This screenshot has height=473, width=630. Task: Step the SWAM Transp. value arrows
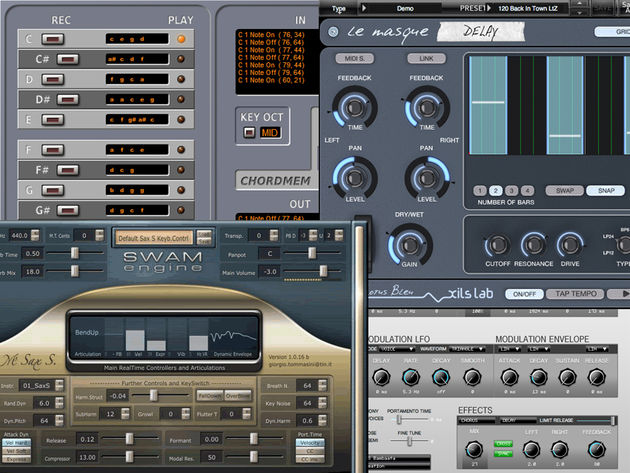[x=274, y=235]
